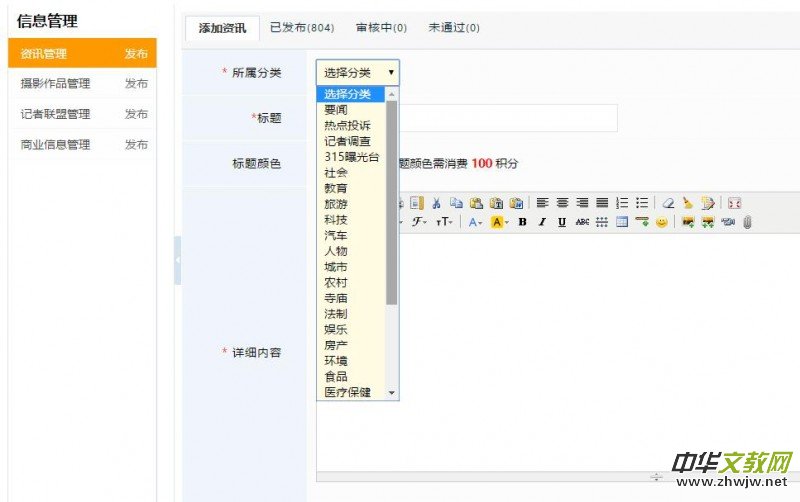Image resolution: width=800 pixels, height=502 pixels.
Task: Toggle fullscreen editor mode icon
Action: tap(734, 202)
